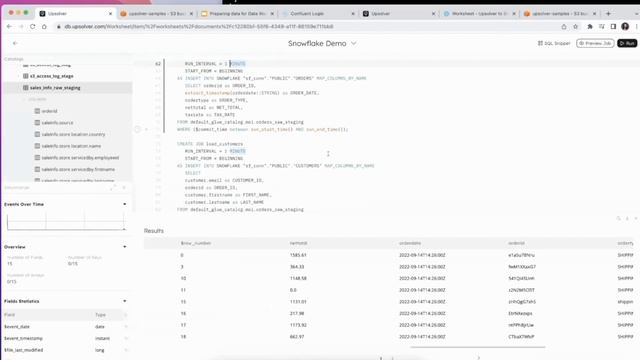The width and height of the screenshot is (640, 360).
Task: Expand the $event_timestamp field row chevron
Action: pyautogui.click(x=126, y=338)
